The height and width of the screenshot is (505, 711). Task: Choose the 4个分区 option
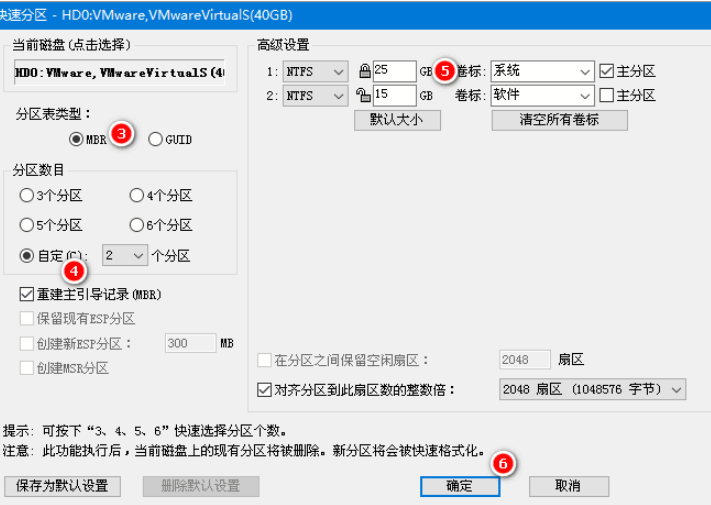click(137, 196)
